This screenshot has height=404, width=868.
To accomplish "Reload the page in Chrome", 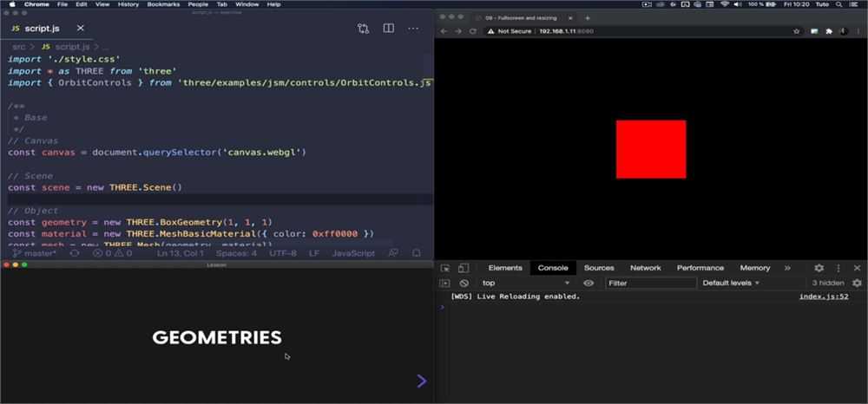I will click(x=473, y=31).
